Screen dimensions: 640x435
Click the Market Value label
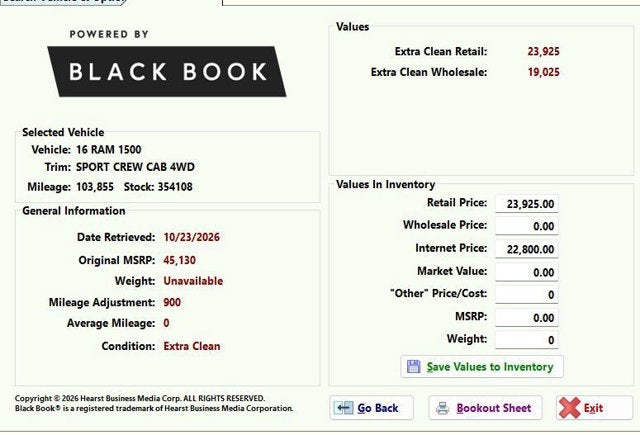point(452,271)
